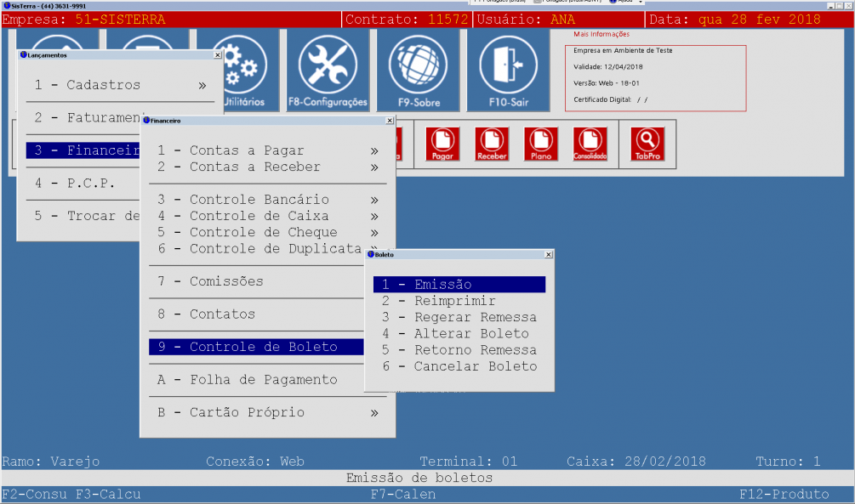Select Emissão in the Boleto menu

click(459, 285)
